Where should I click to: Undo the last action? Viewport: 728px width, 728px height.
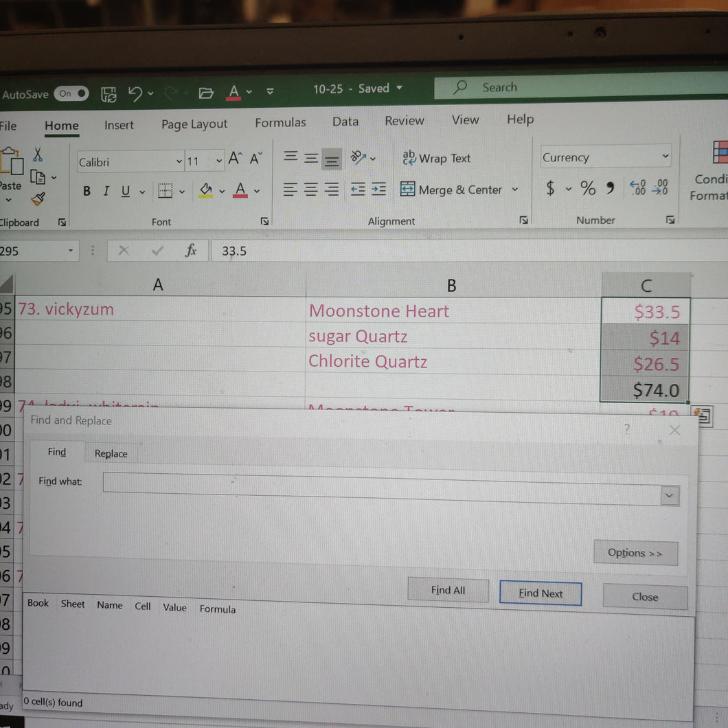[x=135, y=94]
